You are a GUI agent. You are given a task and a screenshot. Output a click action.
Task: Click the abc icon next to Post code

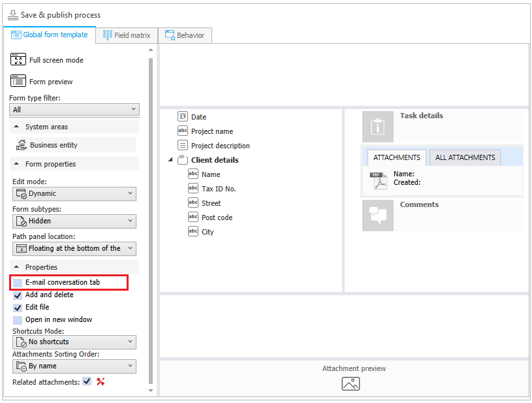click(193, 217)
